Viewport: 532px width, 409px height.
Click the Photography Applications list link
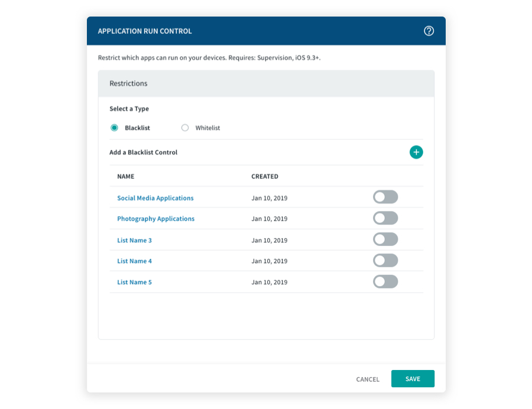pyautogui.click(x=155, y=219)
